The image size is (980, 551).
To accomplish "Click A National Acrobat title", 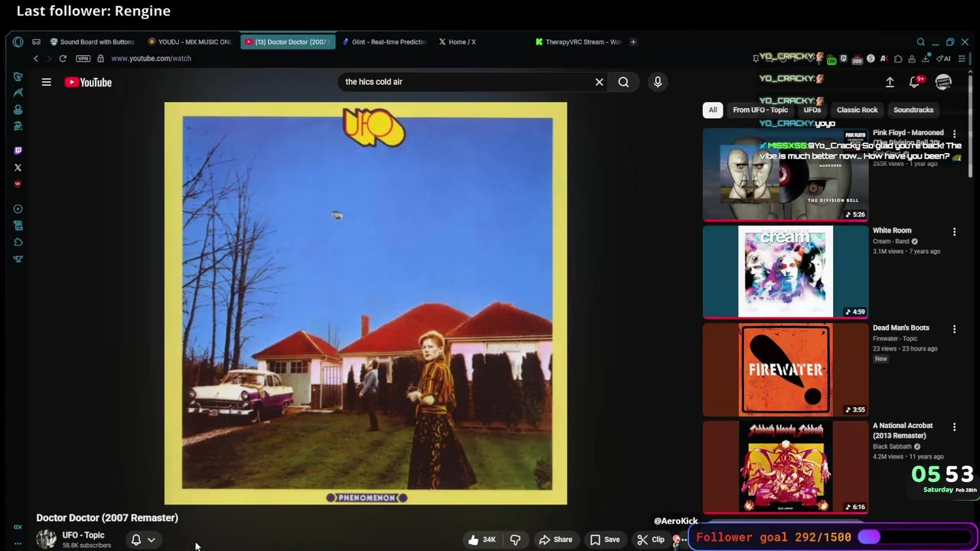I will pos(903,430).
